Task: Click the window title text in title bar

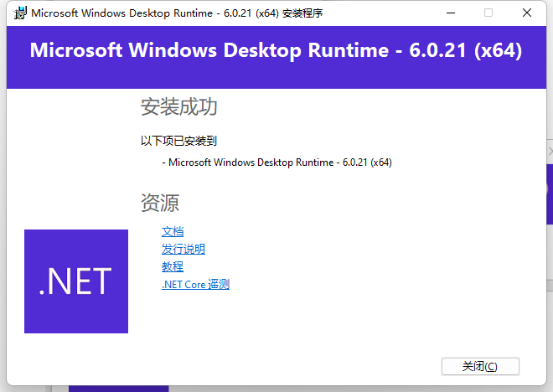Action: 177,13
